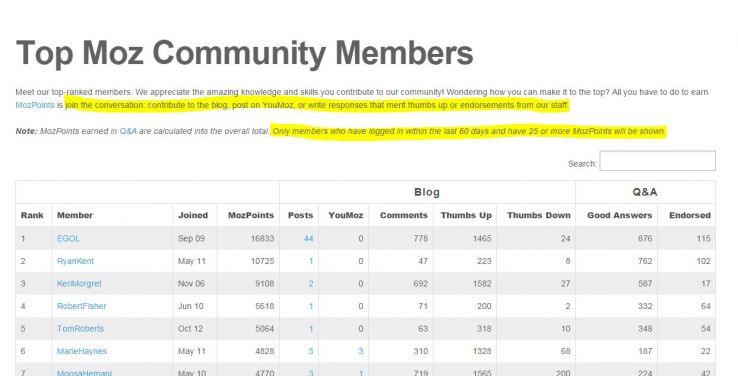Screen dimensions: 738x376
Task: Open the Q&A link in the note
Action: [x=128, y=131]
